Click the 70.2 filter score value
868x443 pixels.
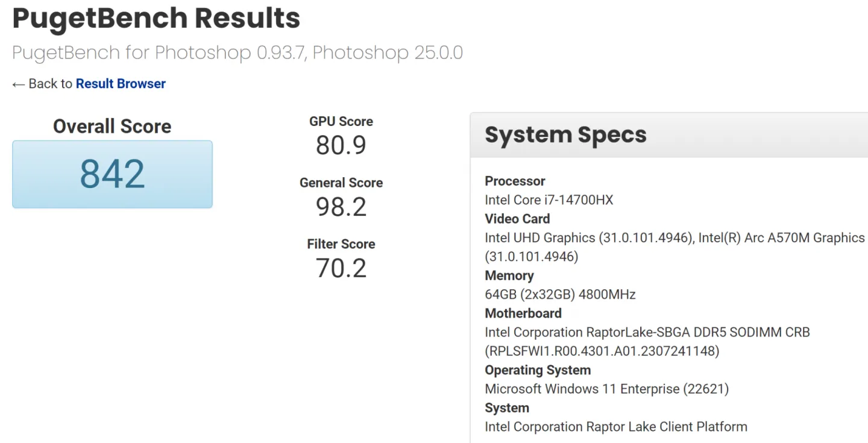coord(341,268)
